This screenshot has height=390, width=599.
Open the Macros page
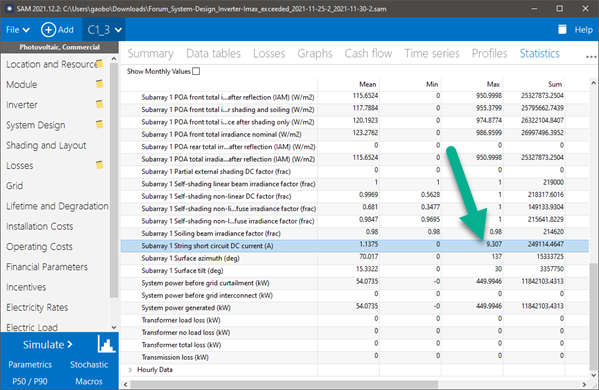click(89, 381)
